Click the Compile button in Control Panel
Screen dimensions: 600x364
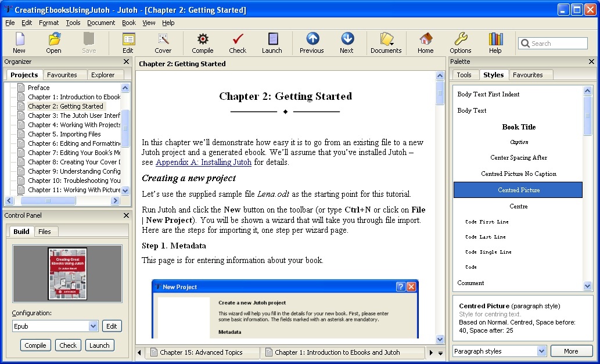tap(35, 345)
